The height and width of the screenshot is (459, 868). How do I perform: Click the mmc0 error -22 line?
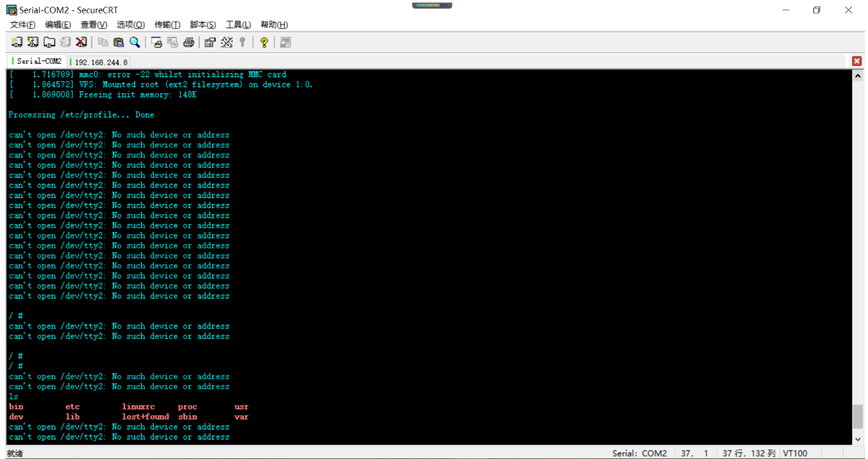point(148,75)
